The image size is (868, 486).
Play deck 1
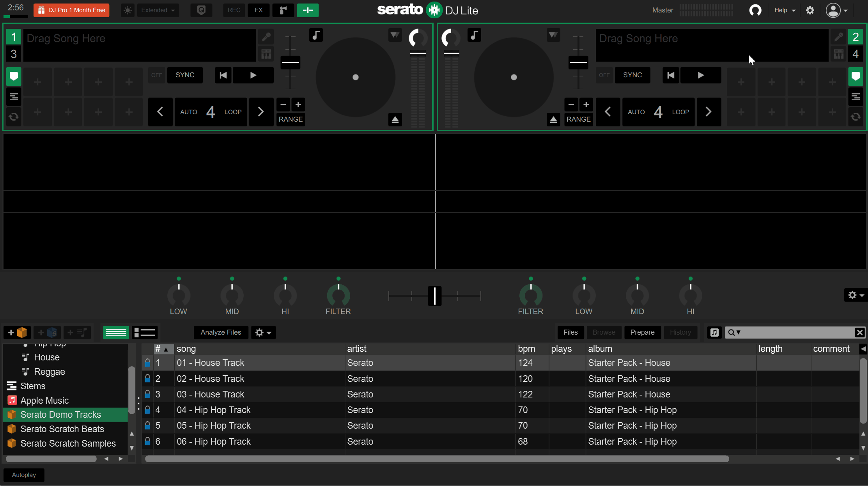point(253,75)
